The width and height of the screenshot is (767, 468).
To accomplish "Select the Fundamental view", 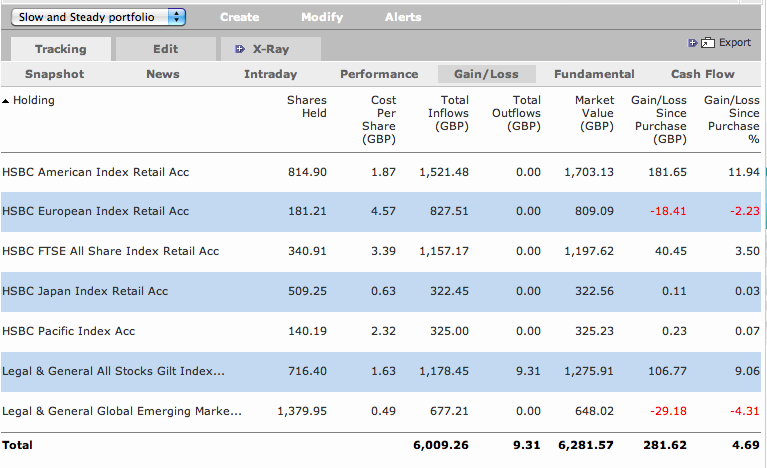I will [594, 74].
